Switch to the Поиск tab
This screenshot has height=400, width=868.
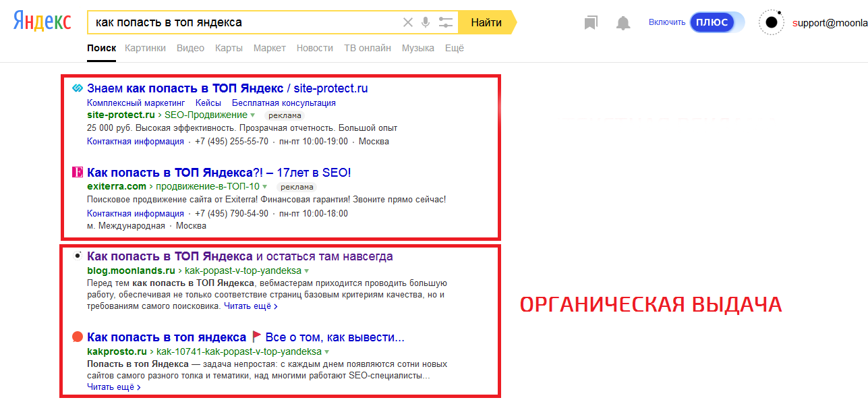click(x=102, y=48)
